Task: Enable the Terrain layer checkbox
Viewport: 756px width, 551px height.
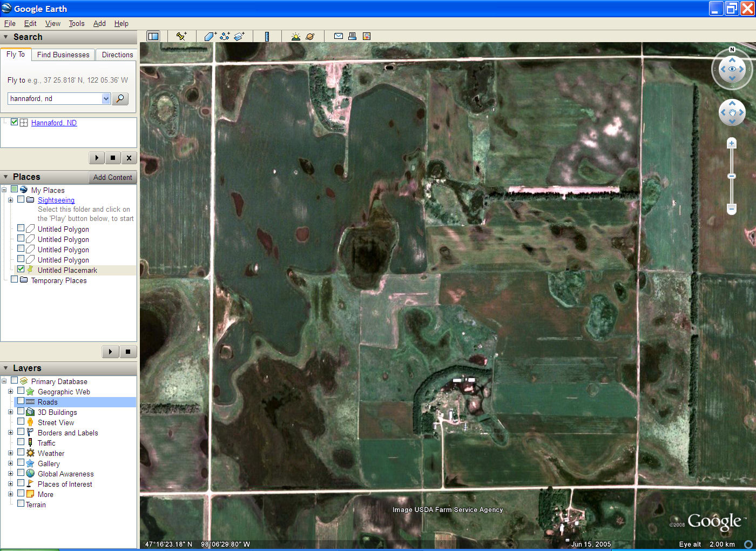Action: (x=21, y=503)
